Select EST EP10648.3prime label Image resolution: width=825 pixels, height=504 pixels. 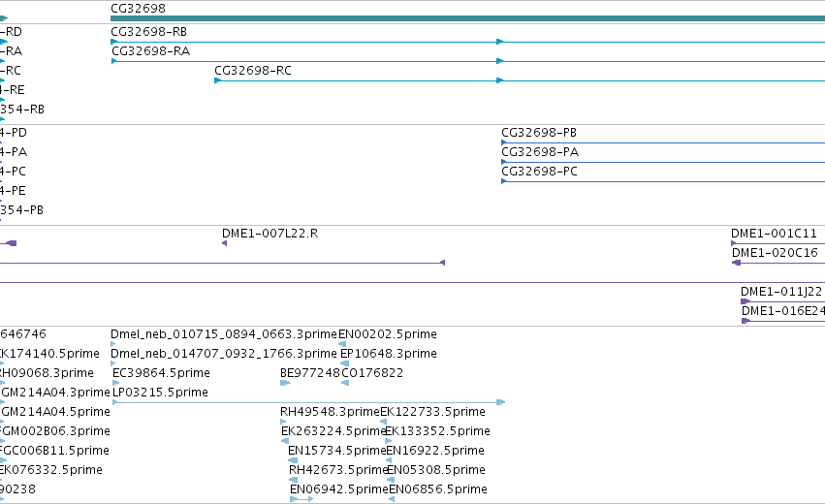tap(389, 354)
